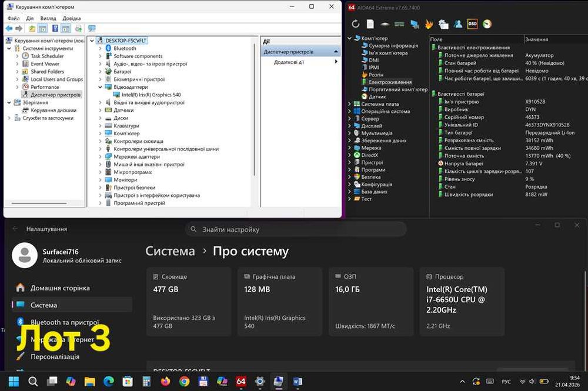This screenshot has height=391, width=588.
Task: Open taskbar Search icon
Action: 33,382
